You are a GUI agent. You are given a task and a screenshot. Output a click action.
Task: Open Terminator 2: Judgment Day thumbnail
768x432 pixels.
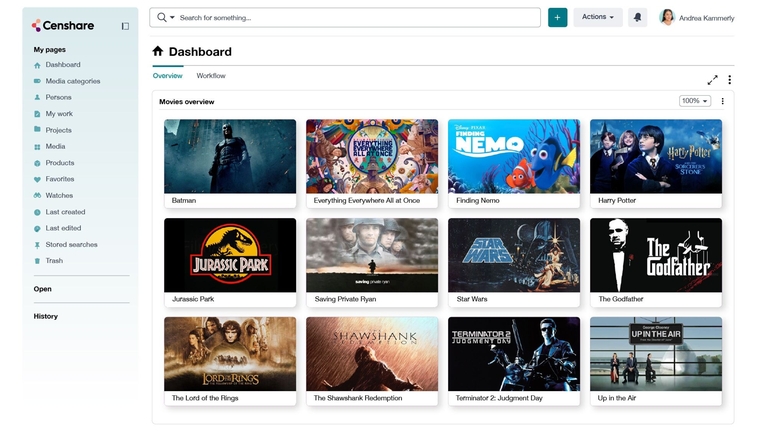514,354
